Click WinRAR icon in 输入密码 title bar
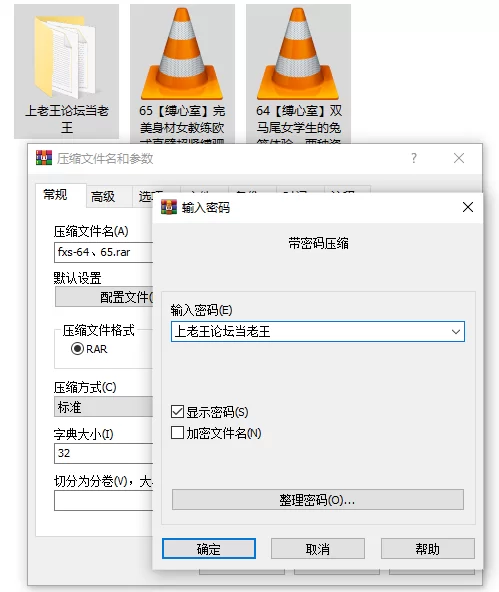Viewport: 499px width, 592px height. pyautogui.click(x=169, y=207)
